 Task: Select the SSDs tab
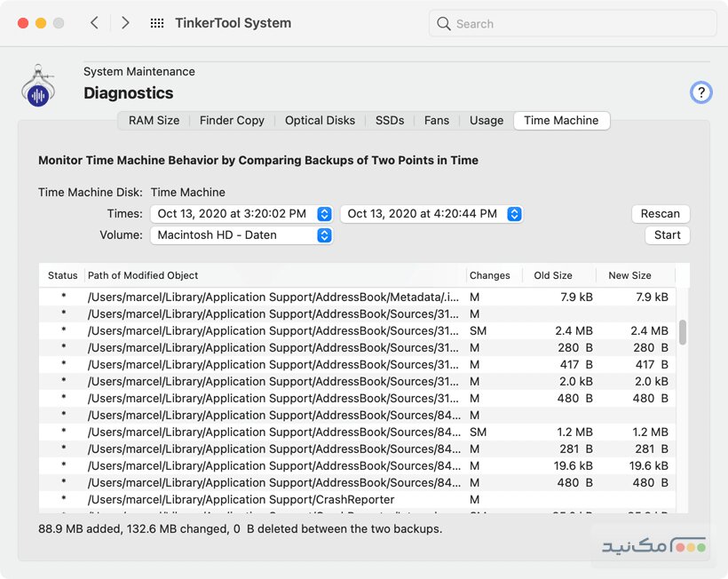tap(389, 120)
